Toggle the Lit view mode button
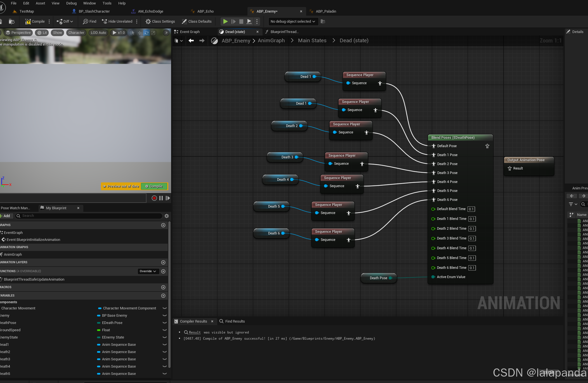The image size is (588, 383). 42,33
